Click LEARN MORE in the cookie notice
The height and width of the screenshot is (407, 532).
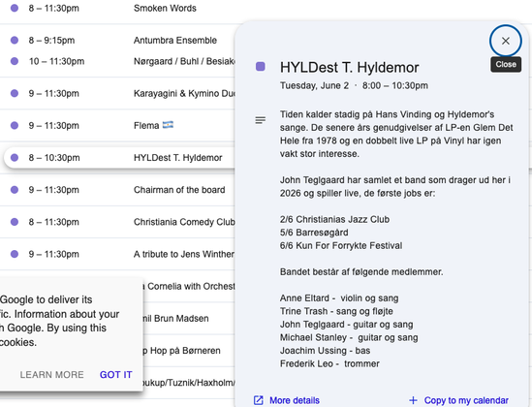coord(51,374)
